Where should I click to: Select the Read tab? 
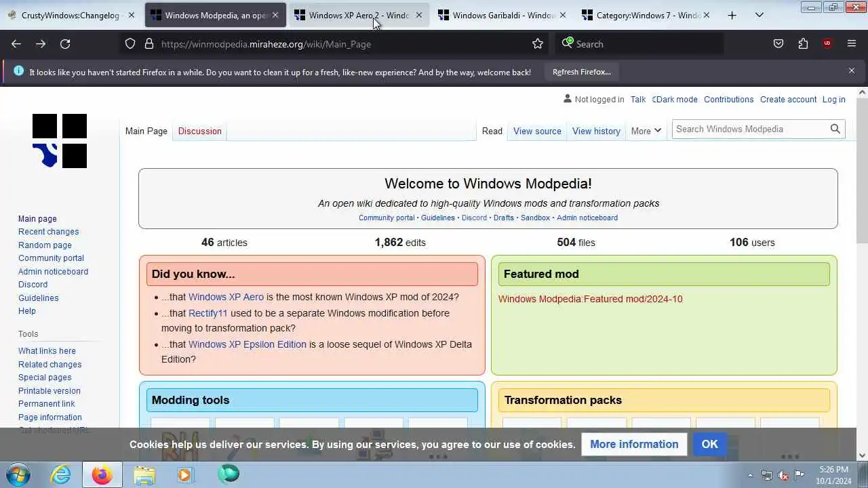pos(492,131)
